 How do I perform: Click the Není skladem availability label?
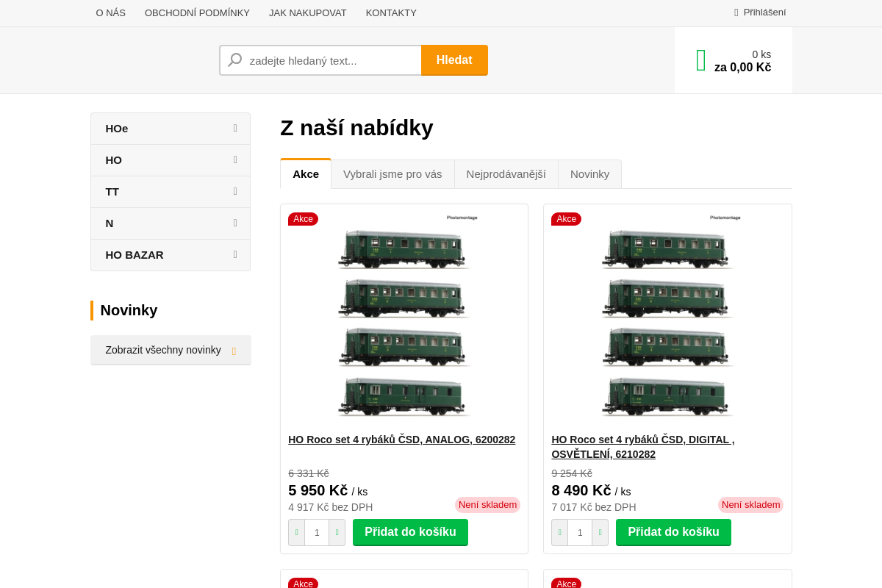tap(487, 505)
